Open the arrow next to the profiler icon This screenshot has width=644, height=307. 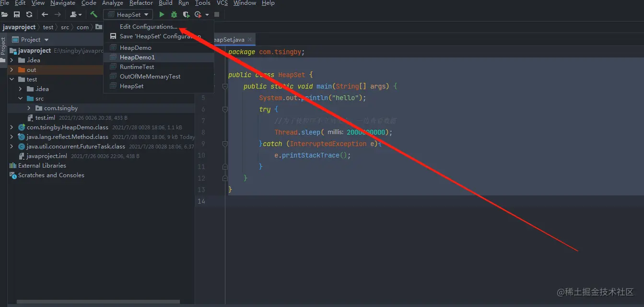tap(207, 15)
